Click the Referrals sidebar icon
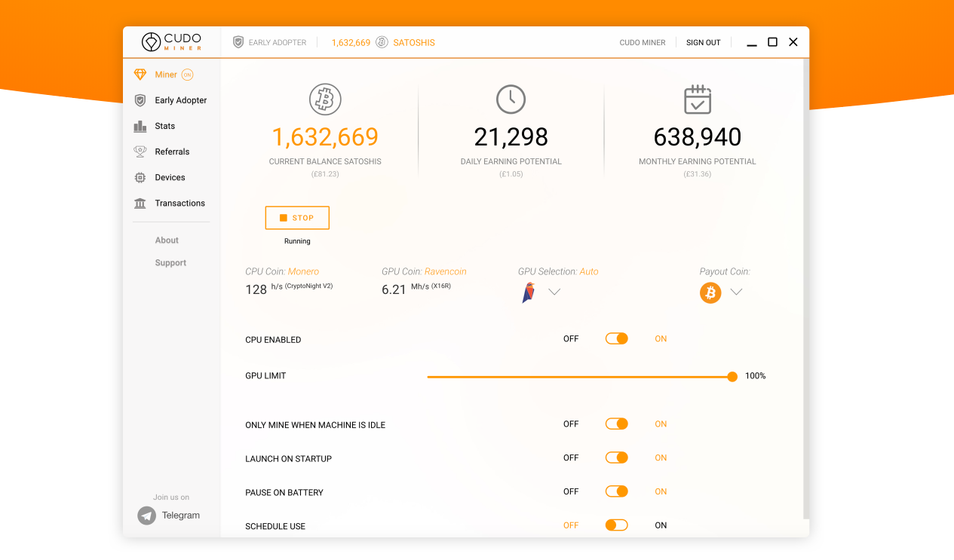The height and width of the screenshot is (560, 954). [140, 151]
